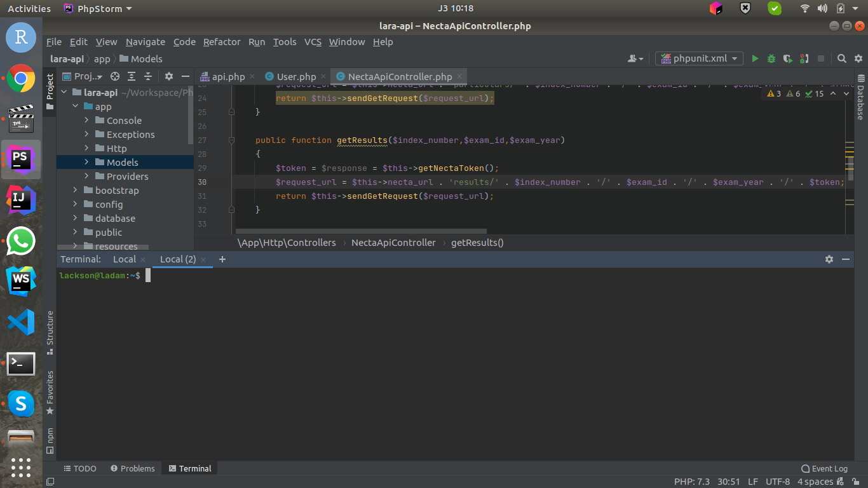Select the bootstrap folder
The width and height of the screenshot is (868, 488).
(x=116, y=190)
